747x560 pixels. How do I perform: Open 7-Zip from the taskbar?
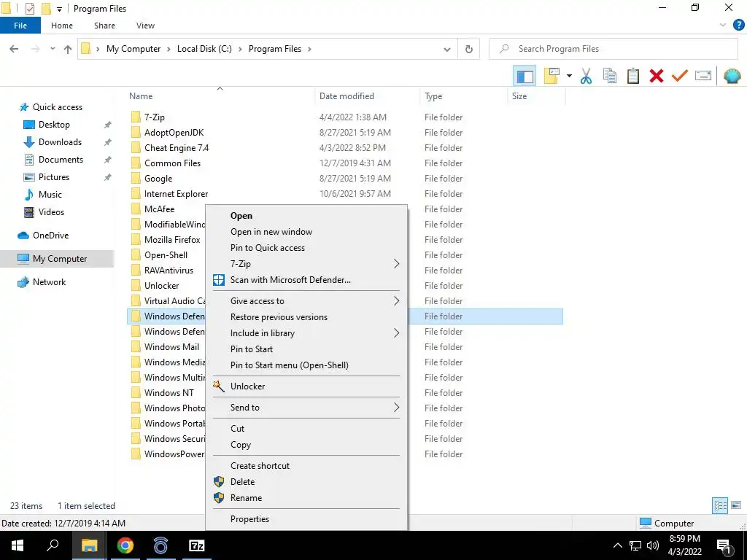(x=197, y=545)
